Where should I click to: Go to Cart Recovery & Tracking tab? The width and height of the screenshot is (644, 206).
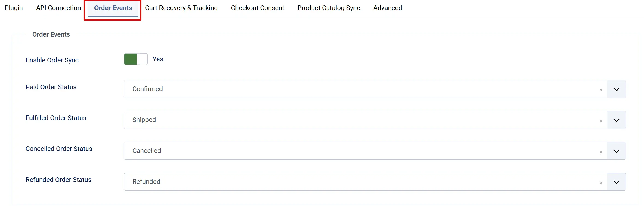181,8
